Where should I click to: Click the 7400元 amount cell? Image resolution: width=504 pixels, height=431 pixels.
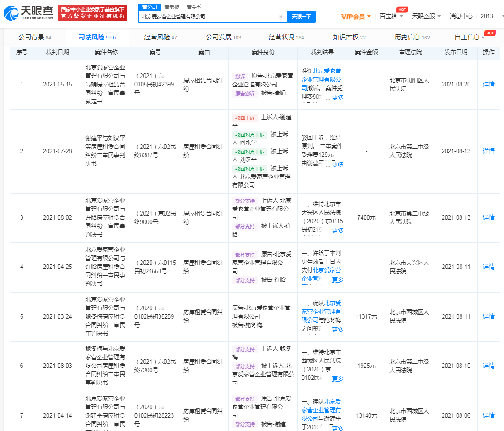[x=366, y=218]
